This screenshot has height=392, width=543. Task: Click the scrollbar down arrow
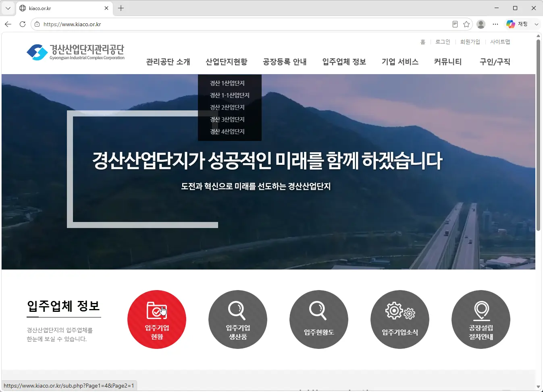coord(538,387)
